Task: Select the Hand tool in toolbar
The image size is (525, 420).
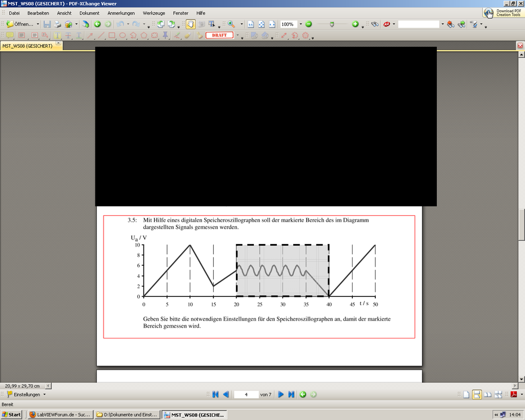Action: click(x=190, y=24)
